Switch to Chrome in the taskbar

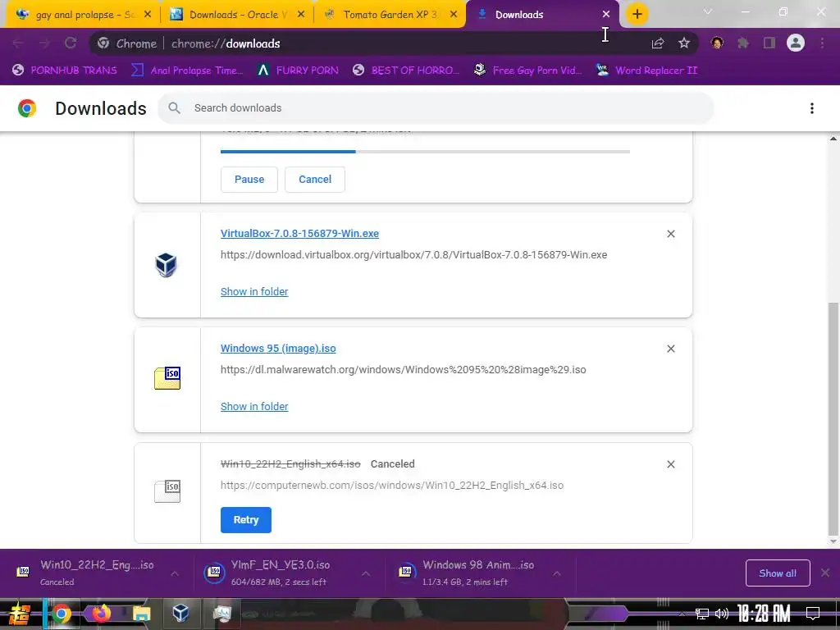pos(62,614)
